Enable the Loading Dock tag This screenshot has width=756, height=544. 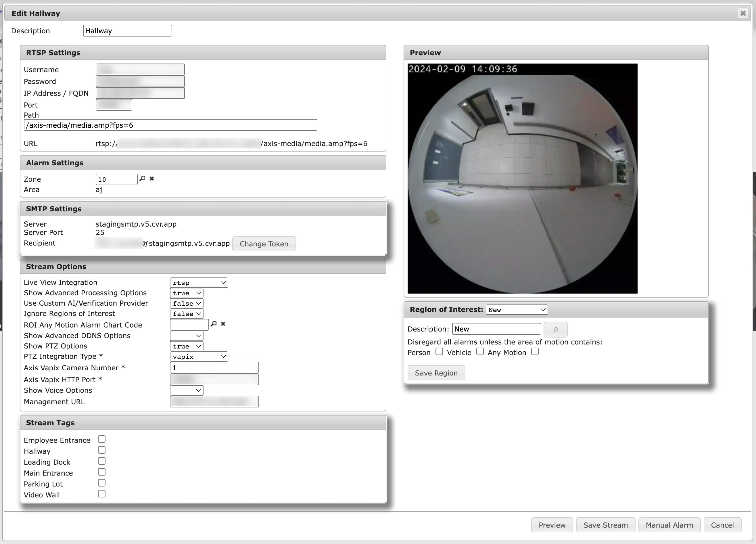point(102,461)
